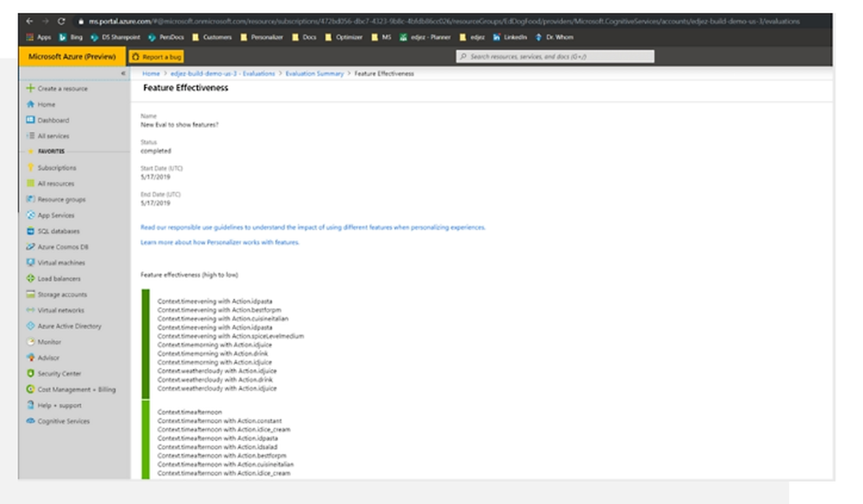Open Advisor in the sidebar
The width and height of the screenshot is (863, 504).
(42, 357)
